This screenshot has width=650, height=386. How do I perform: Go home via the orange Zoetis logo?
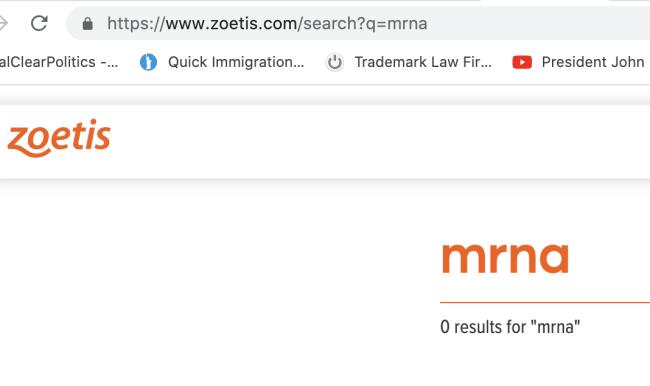(x=59, y=138)
